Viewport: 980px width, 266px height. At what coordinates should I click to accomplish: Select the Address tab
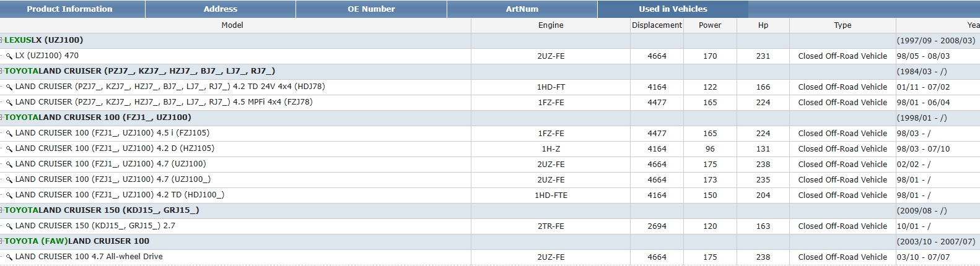[221, 9]
